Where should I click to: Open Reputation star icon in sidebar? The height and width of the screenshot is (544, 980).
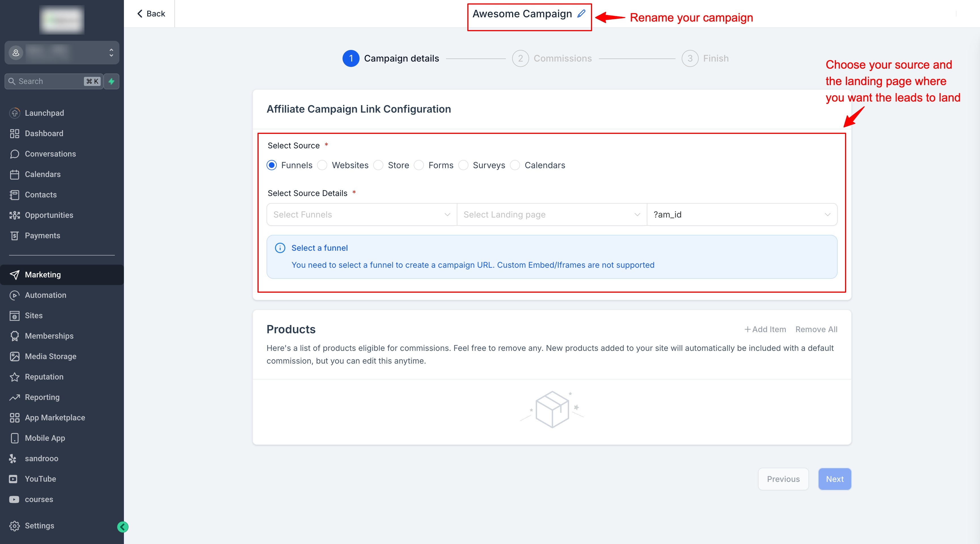(14, 377)
